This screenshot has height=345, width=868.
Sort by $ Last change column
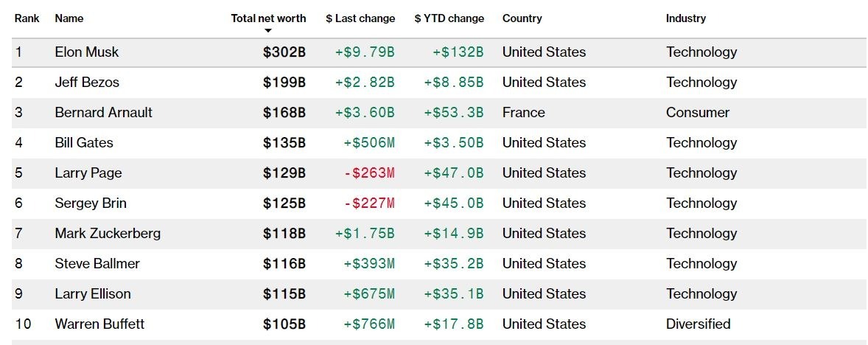[360, 18]
